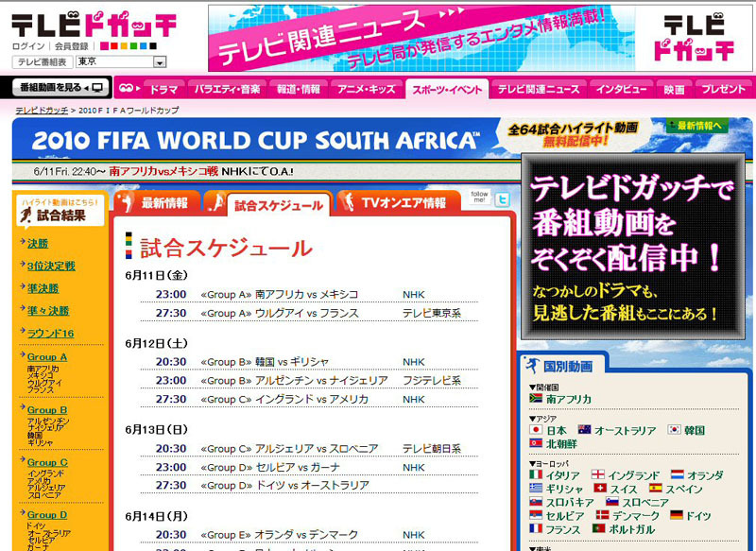The width and height of the screenshot is (756, 551).
Task: Switch to the 最新情報 tab
Action: pyautogui.click(x=157, y=202)
